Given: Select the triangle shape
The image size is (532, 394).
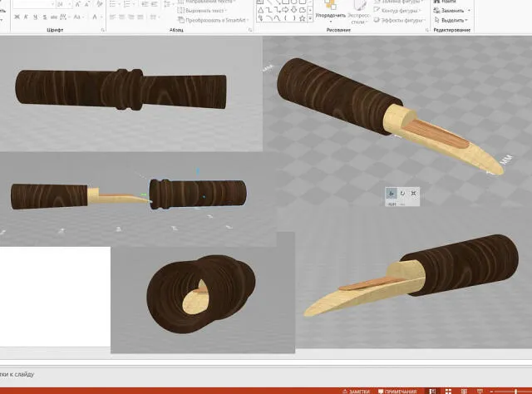Looking at the screenshot, I should (260, 10).
